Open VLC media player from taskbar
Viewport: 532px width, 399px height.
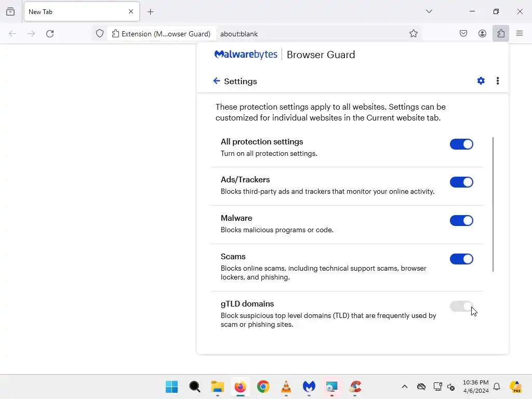click(286, 387)
